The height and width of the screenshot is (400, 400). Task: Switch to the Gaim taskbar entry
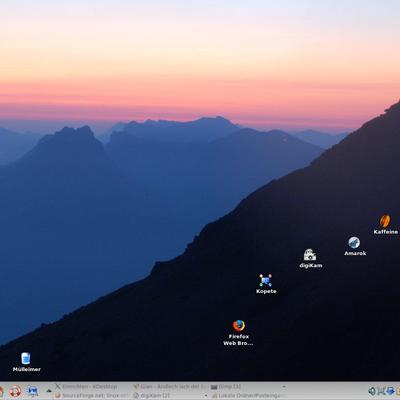[x=170, y=387]
